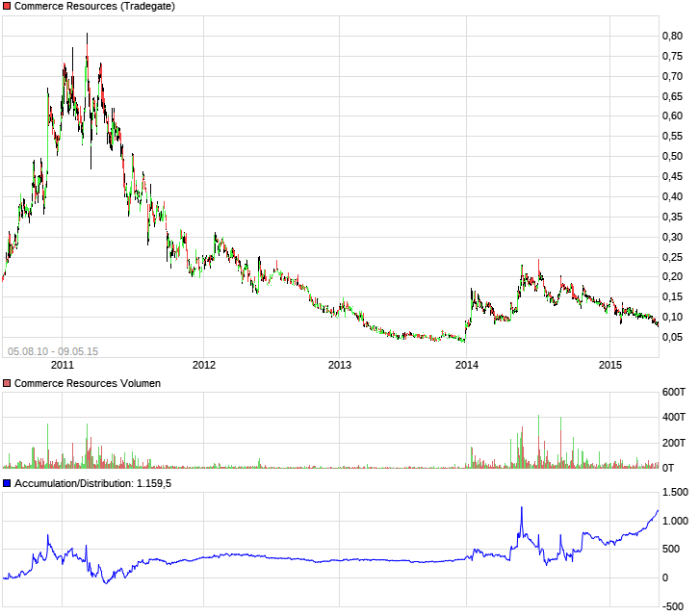Click the 2014 year label on the time axis
Viewport: 699px width, 616px height.
[467, 365]
